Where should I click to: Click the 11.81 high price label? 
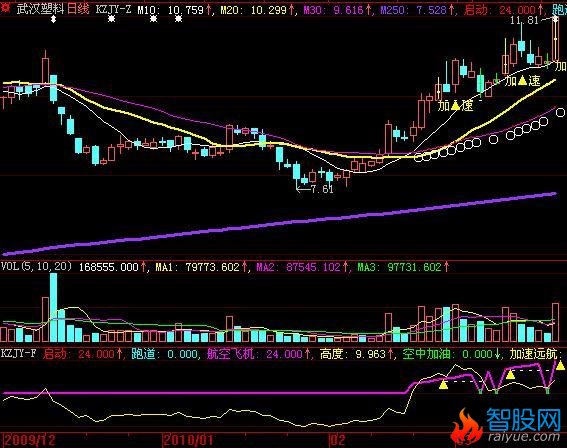(524, 20)
